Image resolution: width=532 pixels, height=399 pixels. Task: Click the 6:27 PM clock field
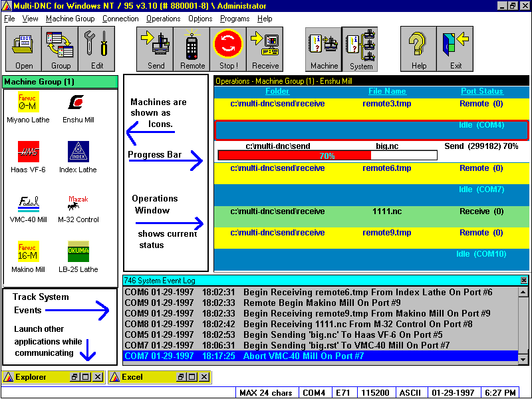click(501, 393)
